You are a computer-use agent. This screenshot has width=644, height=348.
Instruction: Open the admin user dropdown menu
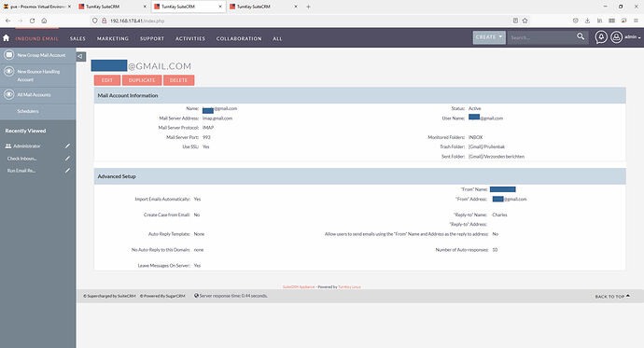click(633, 37)
